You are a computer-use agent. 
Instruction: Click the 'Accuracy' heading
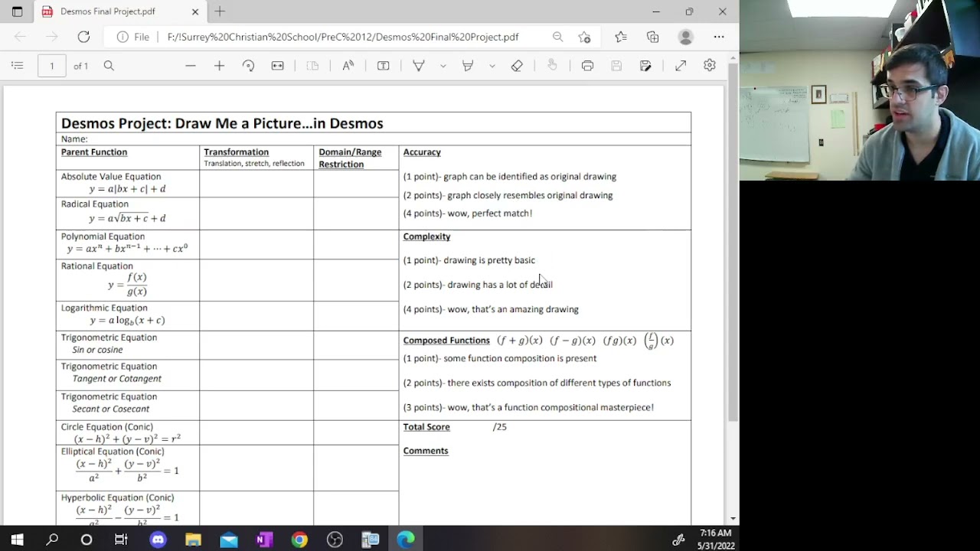tap(422, 152)
